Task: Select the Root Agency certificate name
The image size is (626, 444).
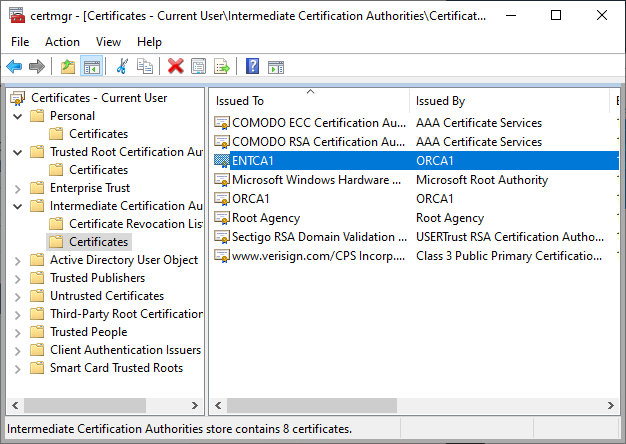Action: (266, 218)
